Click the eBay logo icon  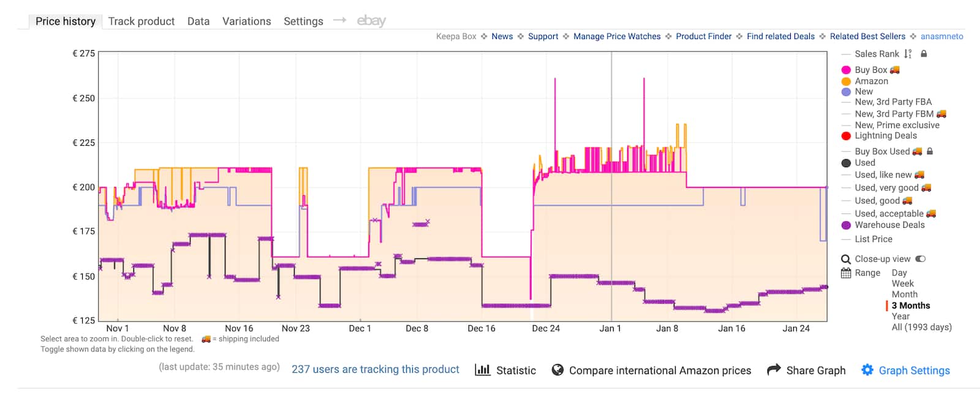pos(371,21)
